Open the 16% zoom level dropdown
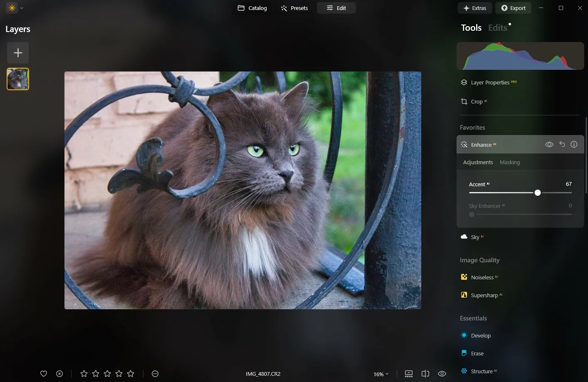This screenshot has width=588, height=382. tap(380, 374)
